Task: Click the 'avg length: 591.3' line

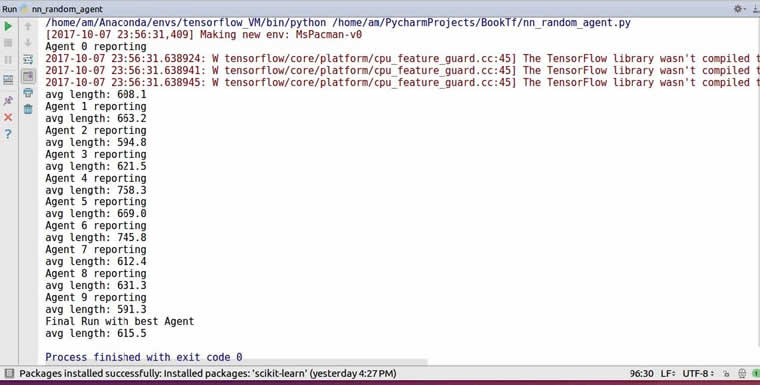Action: pyautogui.click(x=95, y=309)
